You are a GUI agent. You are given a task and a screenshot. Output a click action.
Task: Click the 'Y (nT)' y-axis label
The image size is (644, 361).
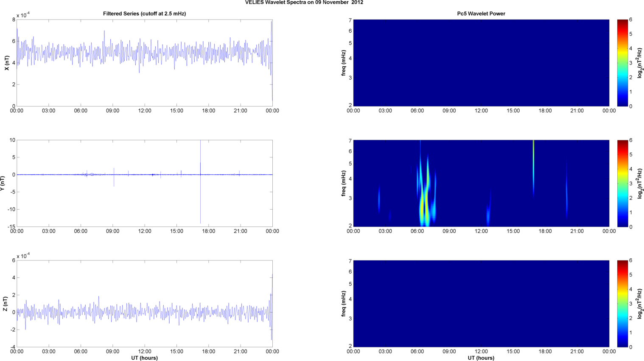click(x=3, y=183)
